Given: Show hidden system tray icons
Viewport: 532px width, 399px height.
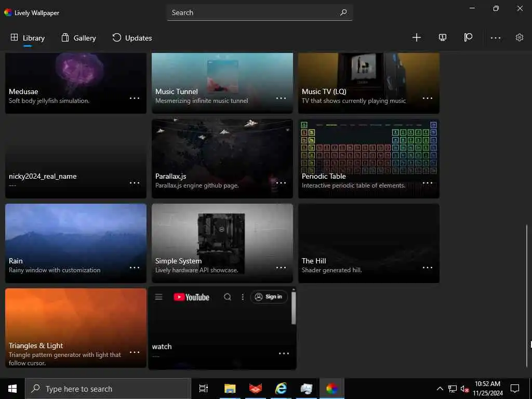Looking at the screenshot, I should (440, 389).
